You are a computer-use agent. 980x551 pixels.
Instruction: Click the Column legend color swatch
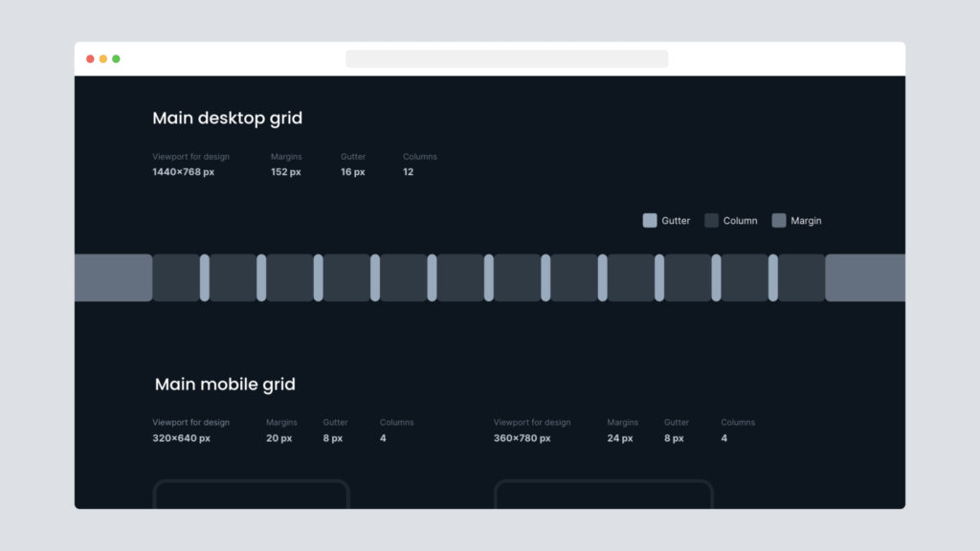coord(711,221)
